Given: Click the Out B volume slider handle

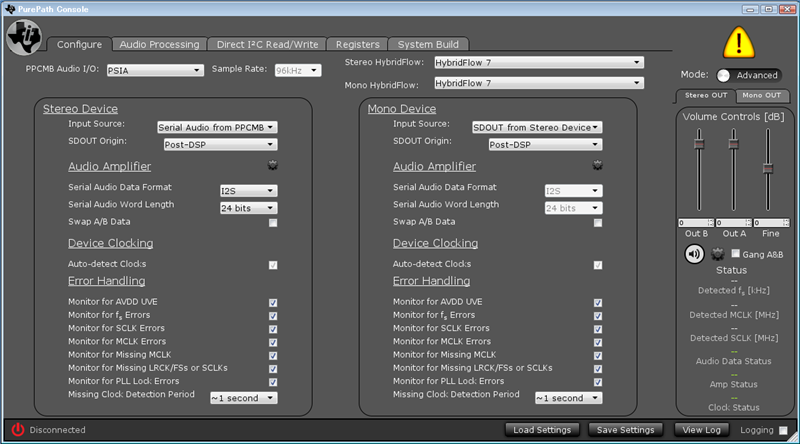Looking at the screenshot, I should tap(699, 143).
